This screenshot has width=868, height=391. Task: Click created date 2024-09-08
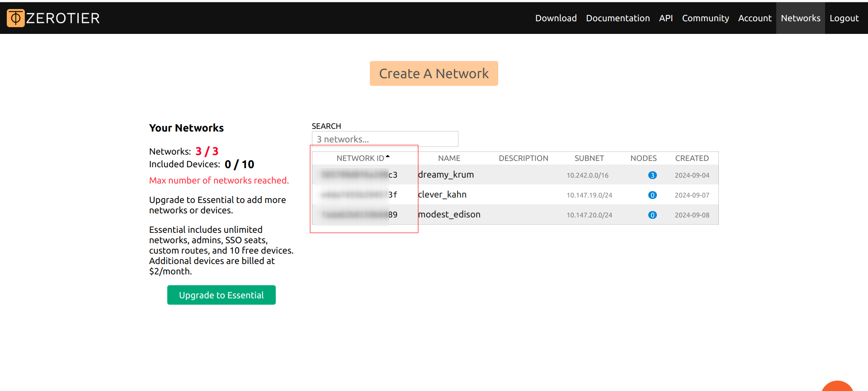[692, 215]
